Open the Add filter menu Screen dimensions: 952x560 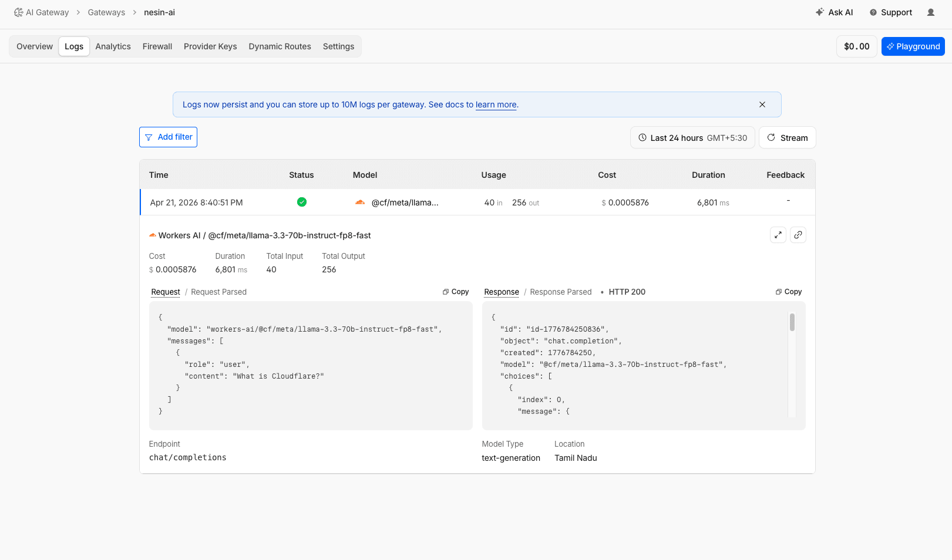[x=168, y=137]
